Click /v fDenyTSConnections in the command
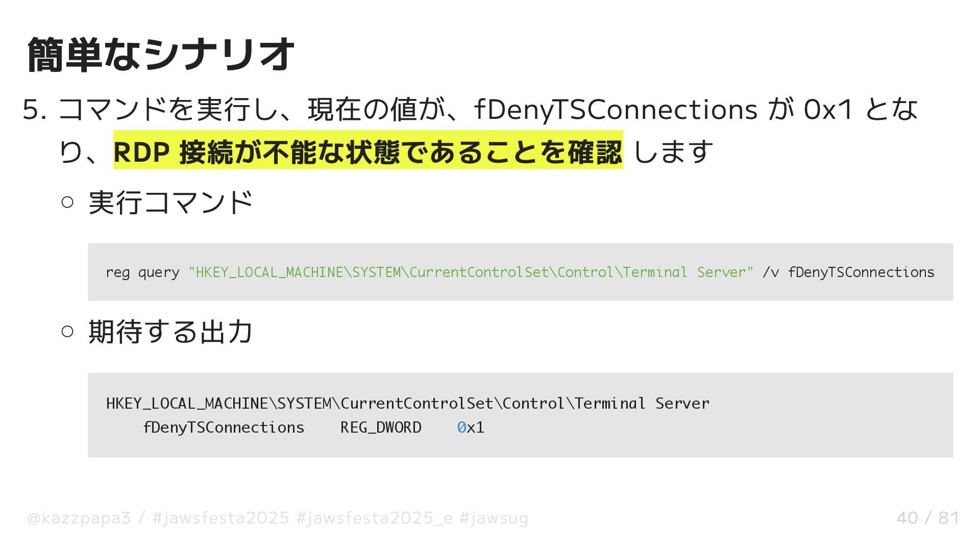The height and width of the screenshot is (551, 980). pyautogui.click(x=848, y=272)
